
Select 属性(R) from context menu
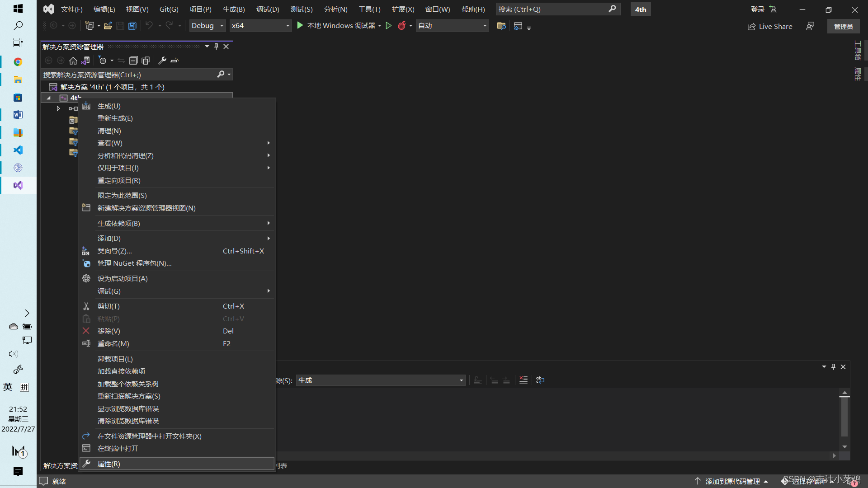click(109, 464)
